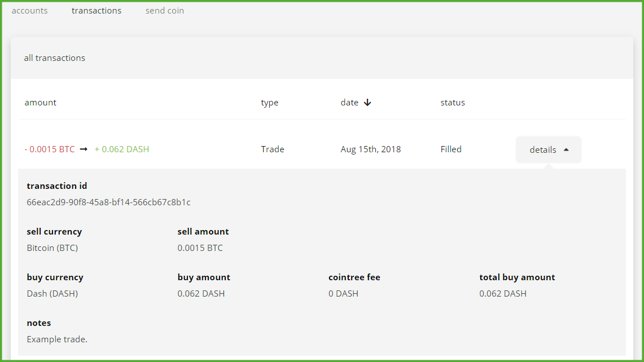
Task: Click the 'transaction id' label
Action: (56, 186)
